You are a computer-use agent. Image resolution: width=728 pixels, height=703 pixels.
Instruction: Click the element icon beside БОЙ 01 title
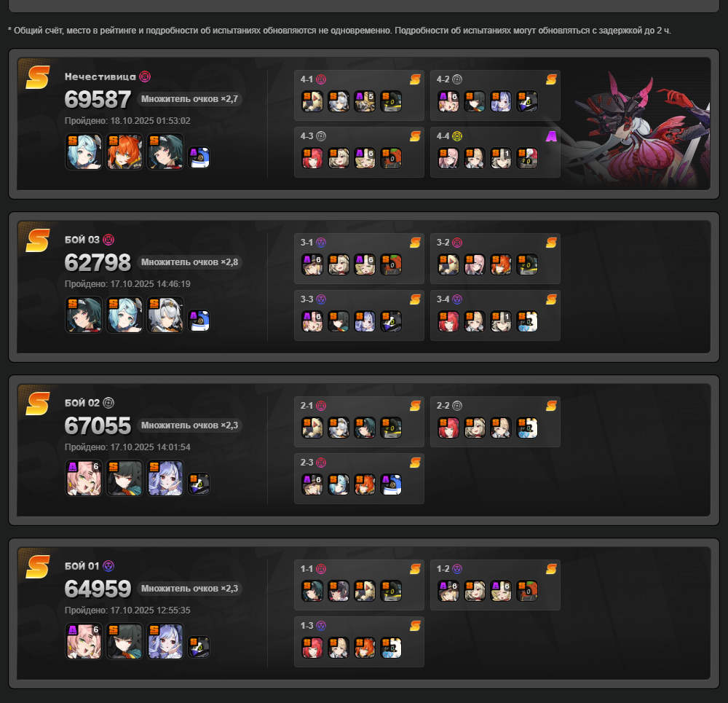coord(108,566)
